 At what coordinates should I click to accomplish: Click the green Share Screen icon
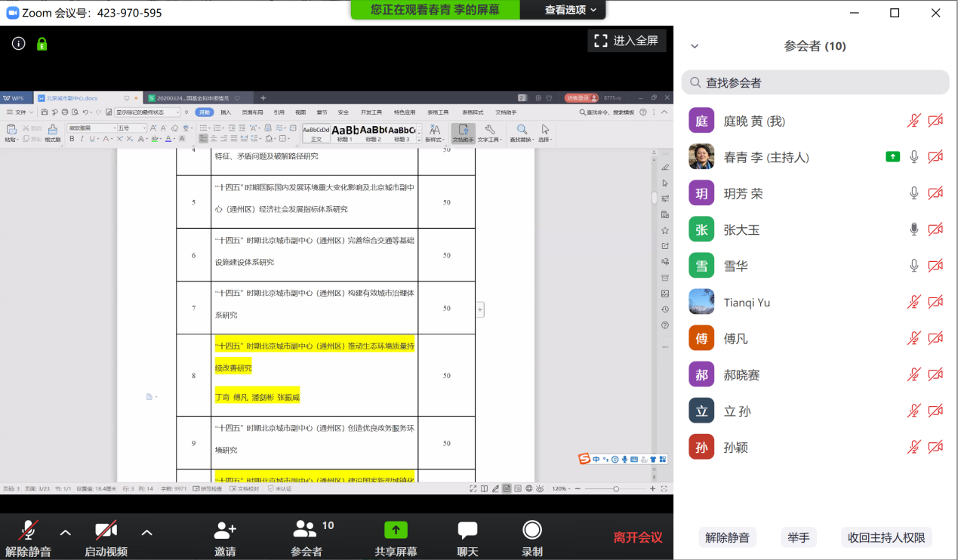pyautogui.click(x=396, y=530)
